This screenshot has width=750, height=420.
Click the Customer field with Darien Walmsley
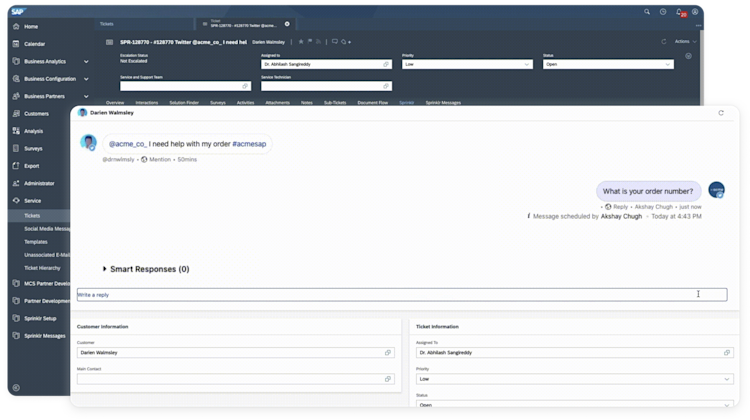236,353
